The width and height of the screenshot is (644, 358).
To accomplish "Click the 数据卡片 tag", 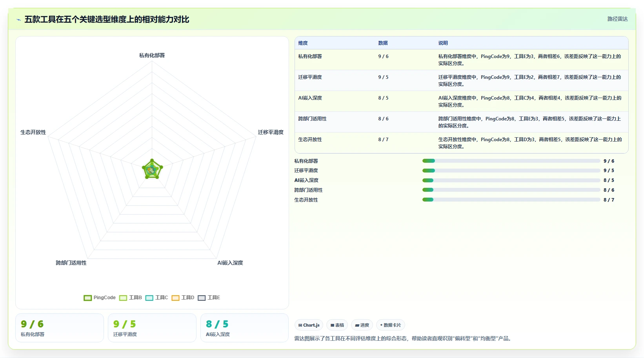I will 391,325.
